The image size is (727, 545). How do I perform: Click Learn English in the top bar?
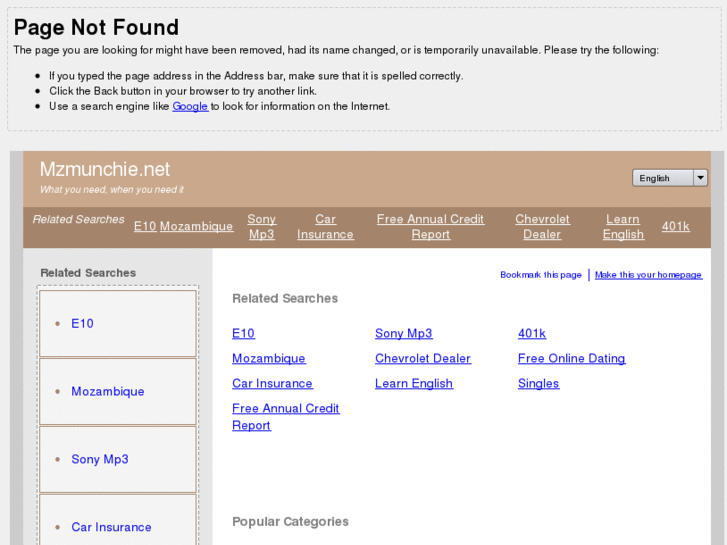coord(623,227)
